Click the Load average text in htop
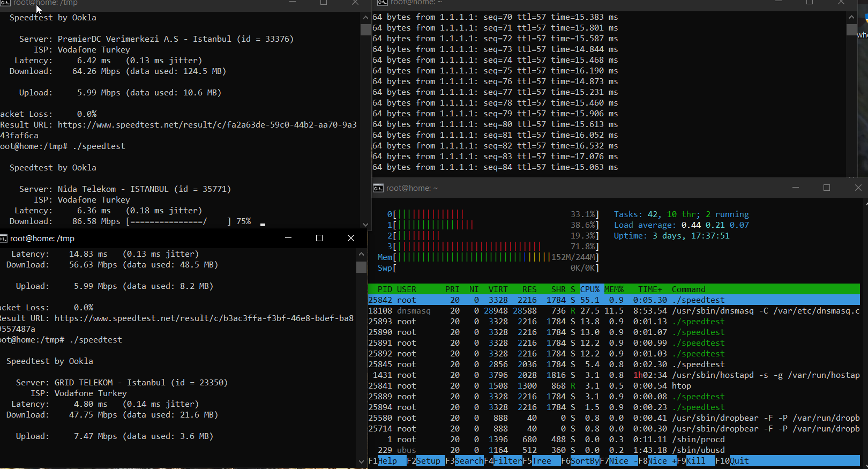The width and height of the screenshot is (868, 469). click(x=682, y=225)
